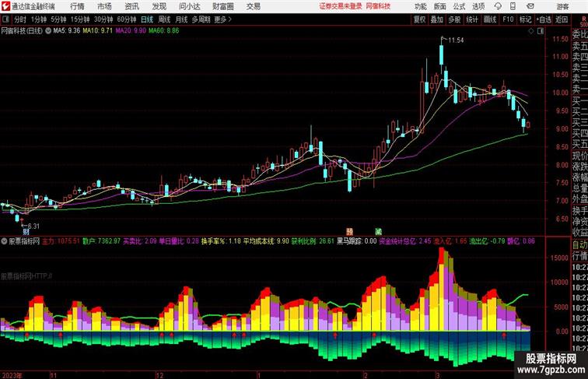
Task: Click the 画线 drawing tool button
Action: click(490, 19)
